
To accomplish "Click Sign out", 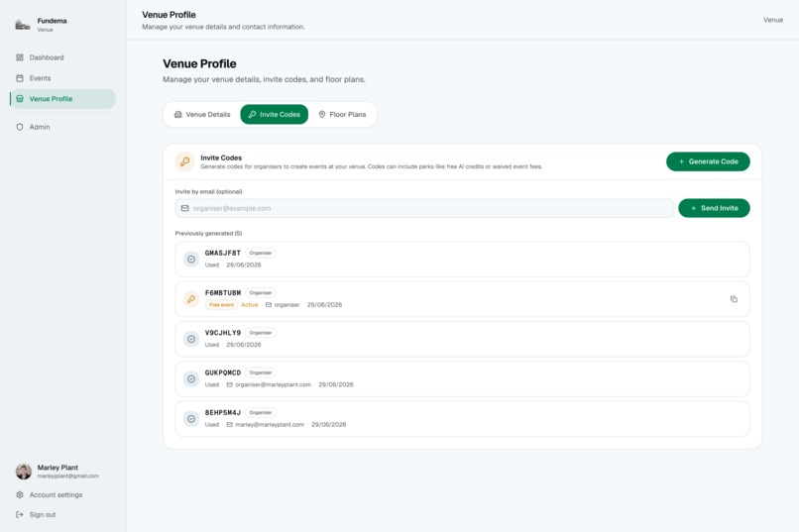I will pyautogui.click(x=62, y=515).
